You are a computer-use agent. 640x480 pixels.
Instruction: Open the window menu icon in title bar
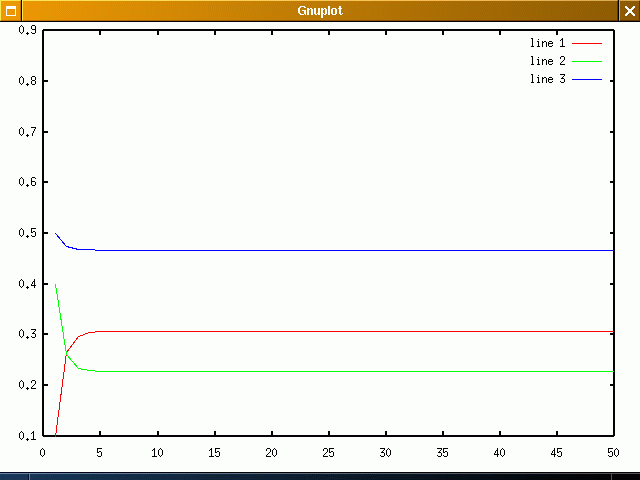[11, 11]
